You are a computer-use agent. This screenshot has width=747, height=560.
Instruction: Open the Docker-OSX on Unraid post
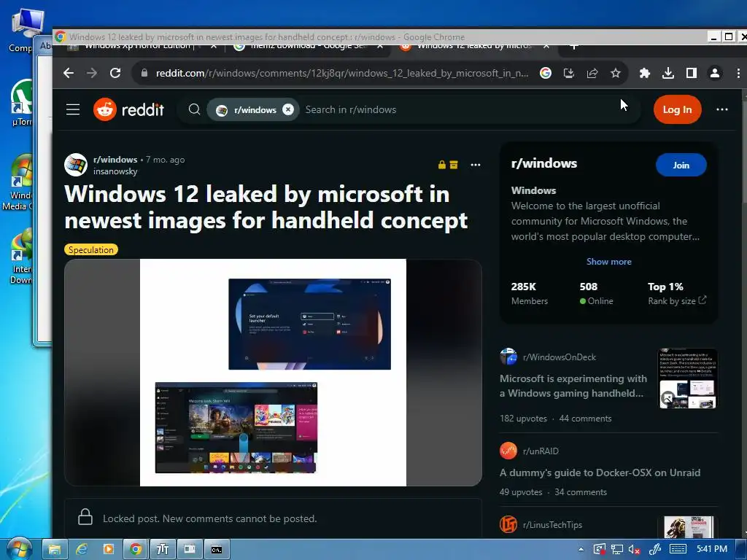tap(600, 472)
